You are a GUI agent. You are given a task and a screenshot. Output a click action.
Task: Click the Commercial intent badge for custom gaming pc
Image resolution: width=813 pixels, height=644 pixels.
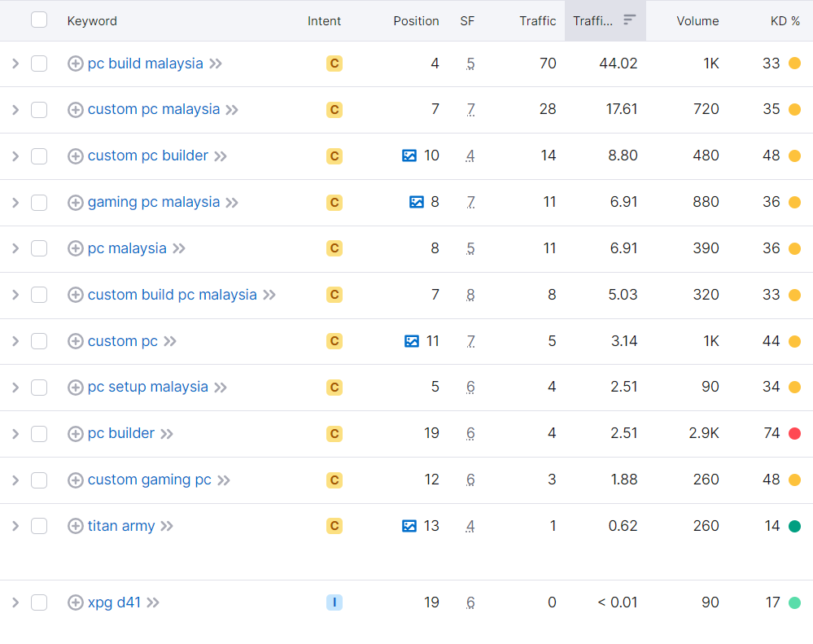tap(334, 480)
